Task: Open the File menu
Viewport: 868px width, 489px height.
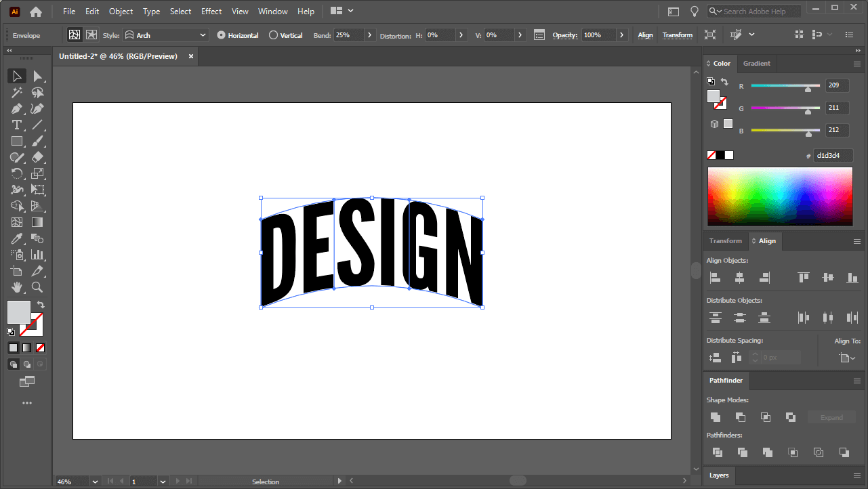Action: [69, 12]
